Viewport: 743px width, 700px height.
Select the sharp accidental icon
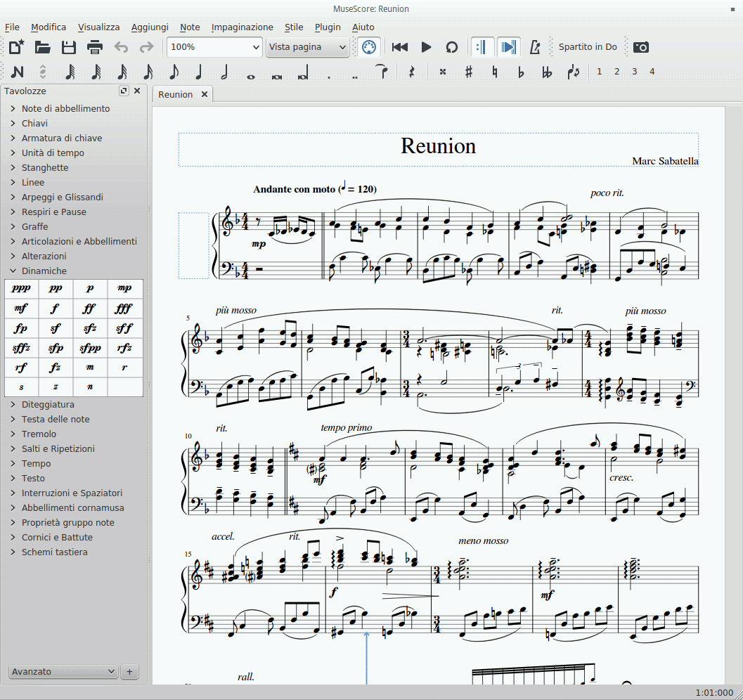(x=469, y=72)
